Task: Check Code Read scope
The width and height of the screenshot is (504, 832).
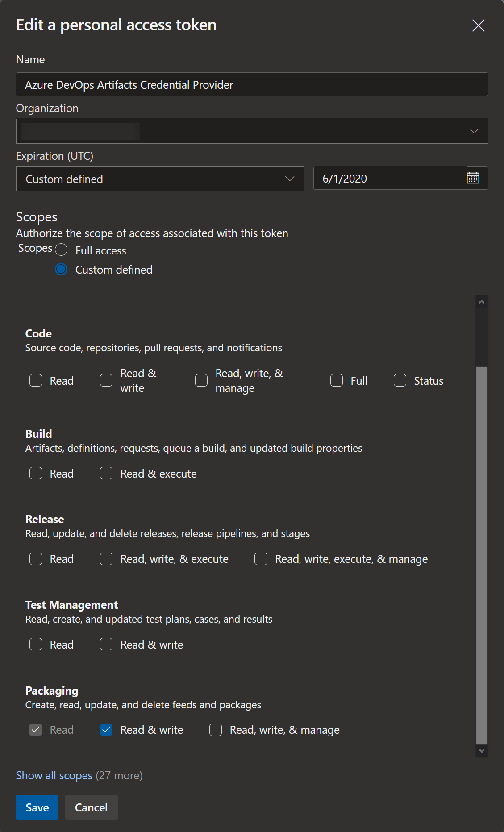Action: point(36,380)
